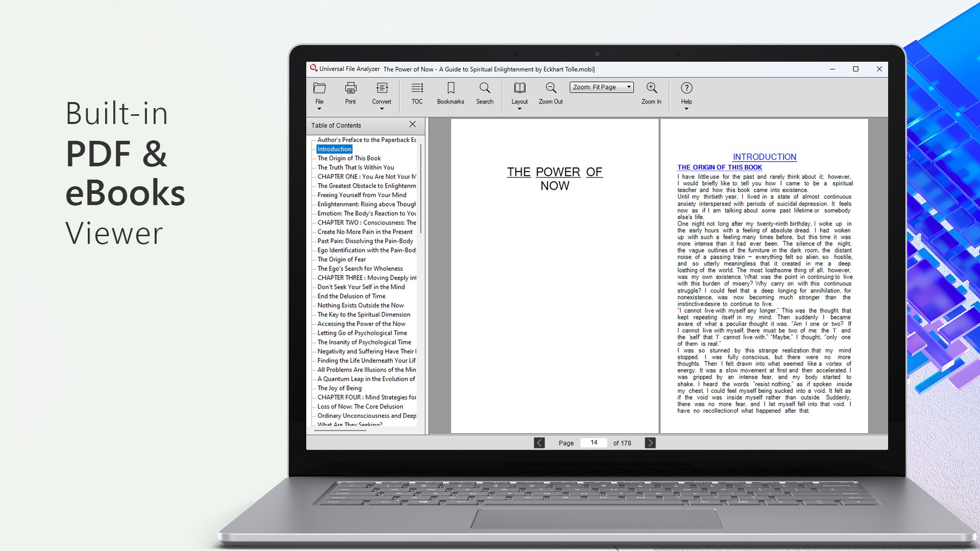Screen dimensions: 980x551
Task: Click the INTRODUCTION heading link
Action: point(764,157)
